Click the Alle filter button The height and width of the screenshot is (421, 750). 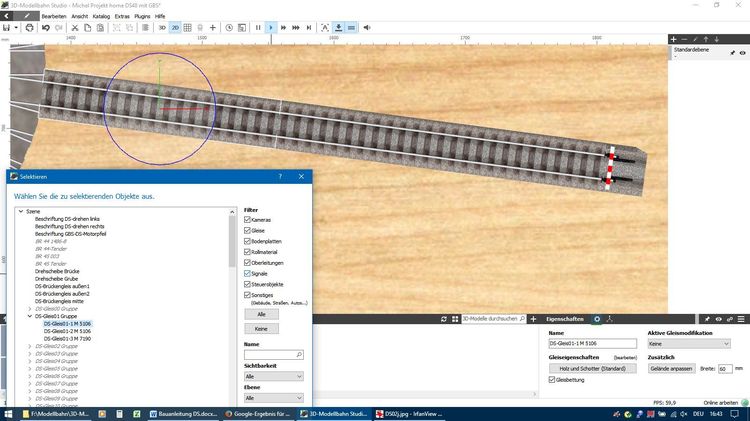click(262, 314)
